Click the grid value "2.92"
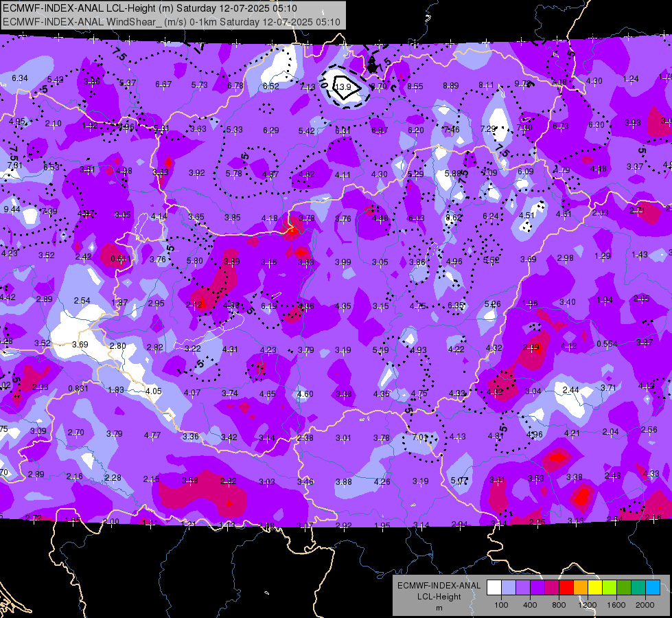Screen dimensions: 672x618 click(x=344, y=525)
